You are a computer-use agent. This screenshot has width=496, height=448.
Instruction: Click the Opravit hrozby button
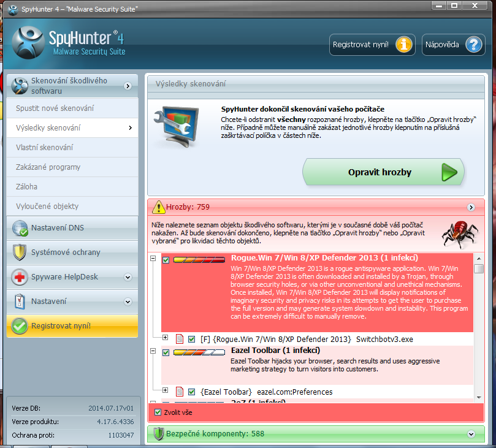point(383,172)
